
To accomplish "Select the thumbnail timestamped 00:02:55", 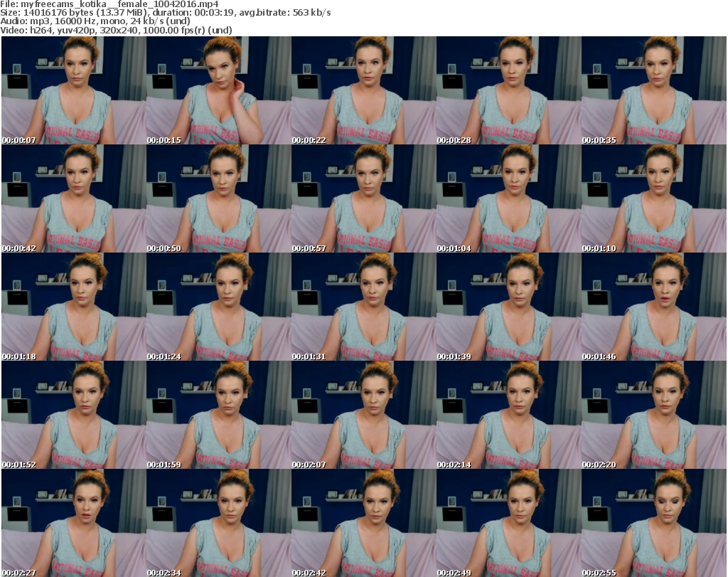I will 654,523.
